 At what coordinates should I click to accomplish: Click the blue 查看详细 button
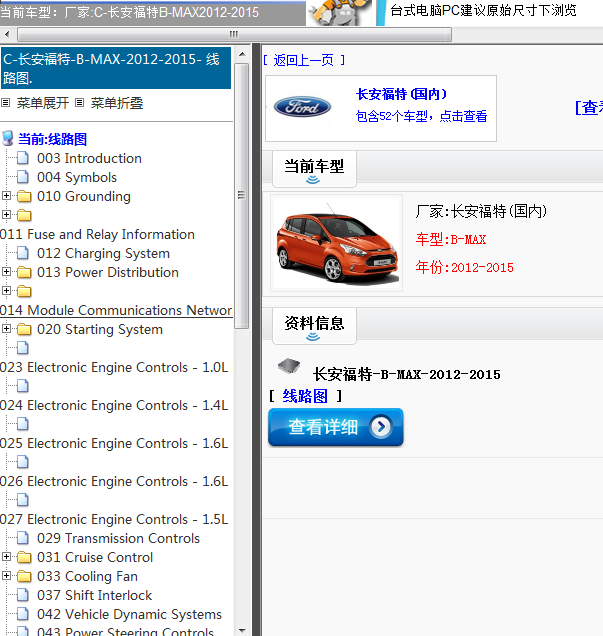point(335,427)
